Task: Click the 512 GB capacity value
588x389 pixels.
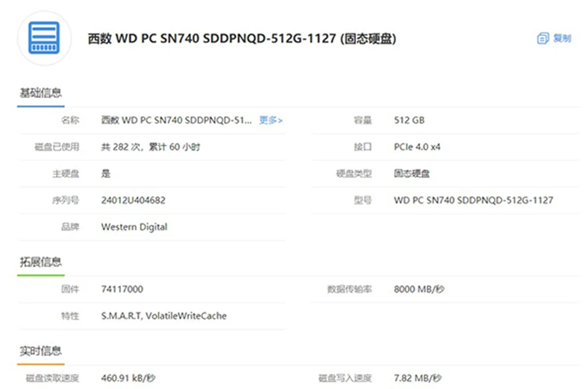Action: pos(409,120)
